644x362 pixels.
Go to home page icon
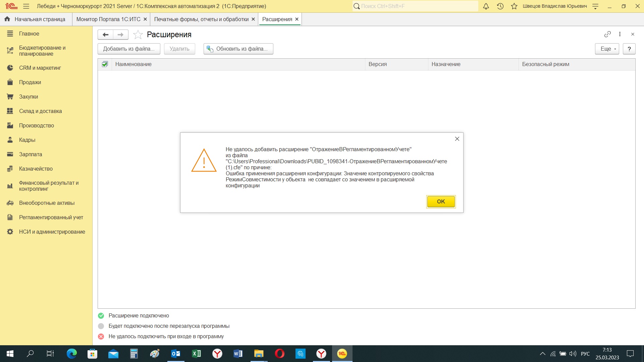coord(7,19)
